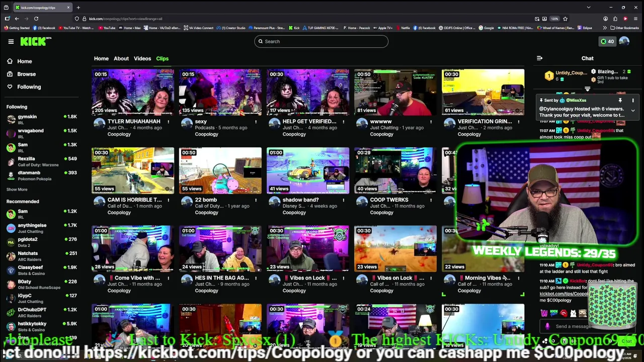
Task: Open Other Bookmarks folder
Action: coord(624,28)
